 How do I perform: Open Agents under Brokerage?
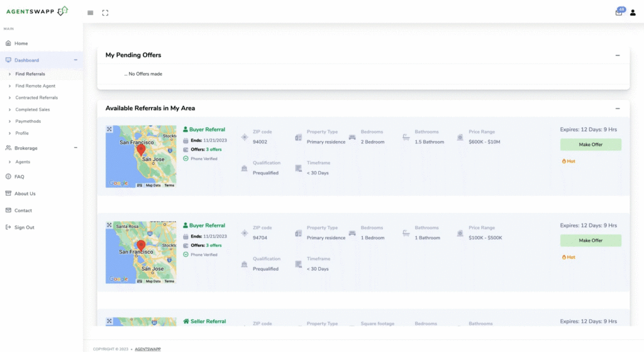23,162
